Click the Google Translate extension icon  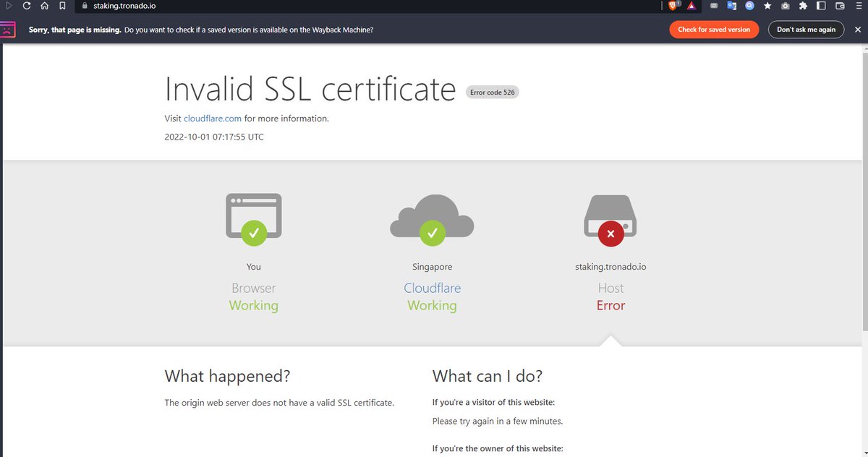click(732, 6)
